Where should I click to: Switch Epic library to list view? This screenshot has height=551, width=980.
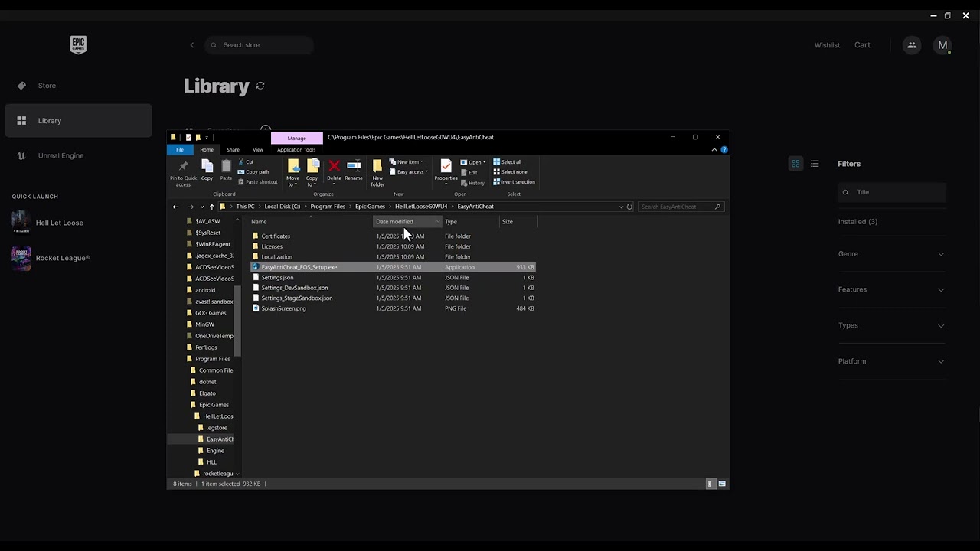tap(815, 164)
